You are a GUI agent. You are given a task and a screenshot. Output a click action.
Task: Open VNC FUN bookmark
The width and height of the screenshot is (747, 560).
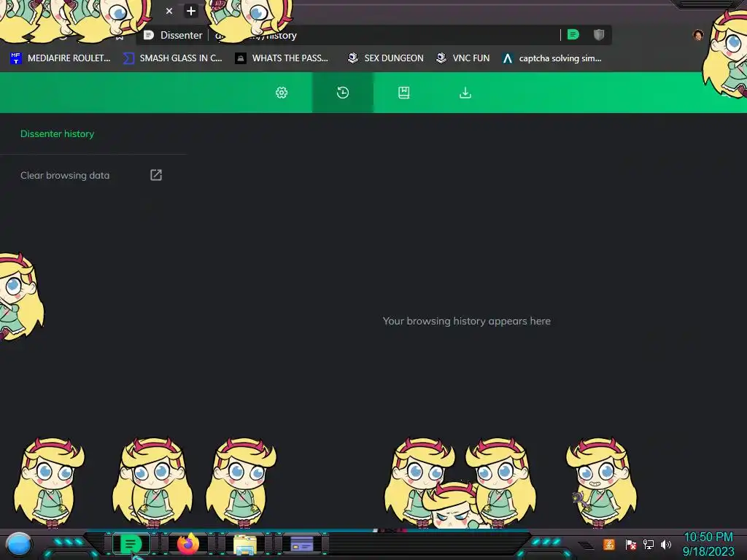pyautogui.click(x=463, y=58)
